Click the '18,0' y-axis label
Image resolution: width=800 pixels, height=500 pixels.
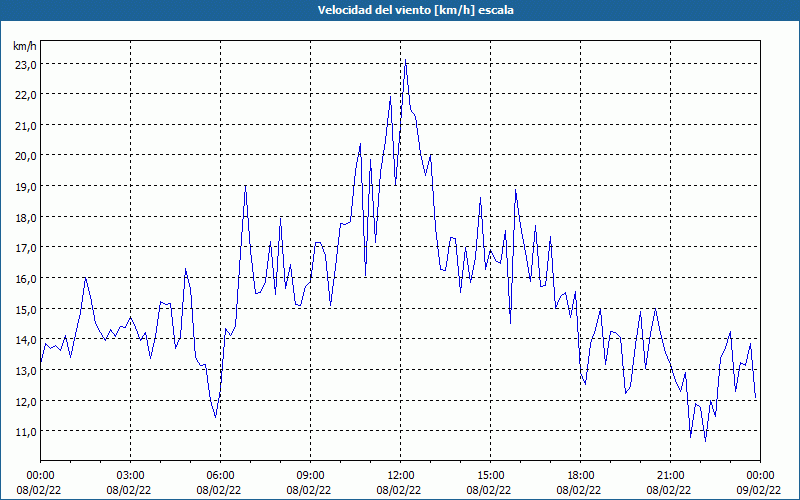[x=26, y=218]
